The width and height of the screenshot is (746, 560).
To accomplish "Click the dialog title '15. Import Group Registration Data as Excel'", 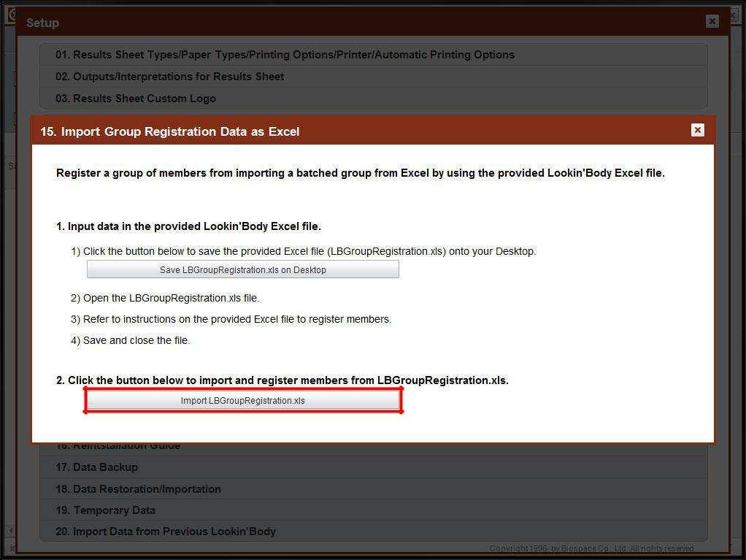I will tap(170, 131).
